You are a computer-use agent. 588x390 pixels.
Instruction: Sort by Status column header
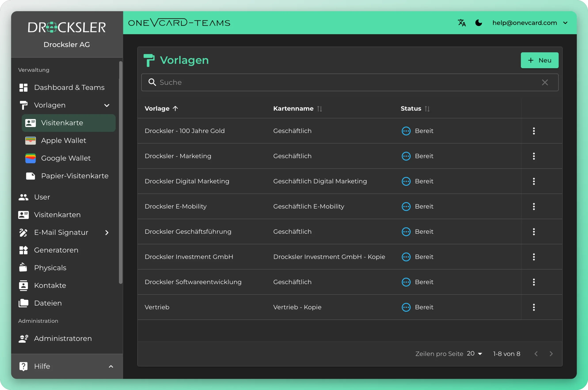coord(415,108)
